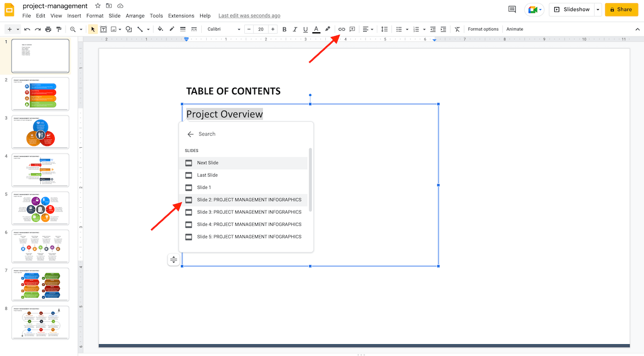Image resolution: width=644 pixels, height=356 pixels.
Task: Star the project-management document
Action: 97,5
